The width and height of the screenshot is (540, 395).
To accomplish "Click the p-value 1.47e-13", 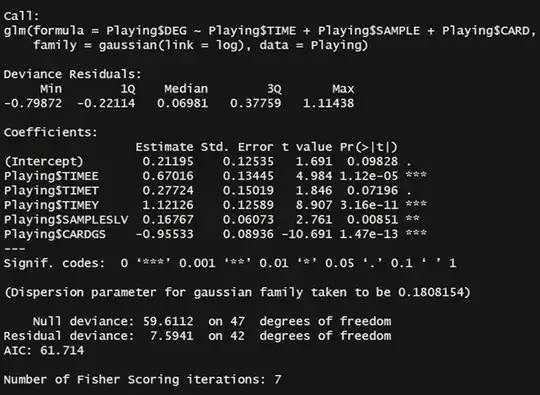I will [368, 234].
